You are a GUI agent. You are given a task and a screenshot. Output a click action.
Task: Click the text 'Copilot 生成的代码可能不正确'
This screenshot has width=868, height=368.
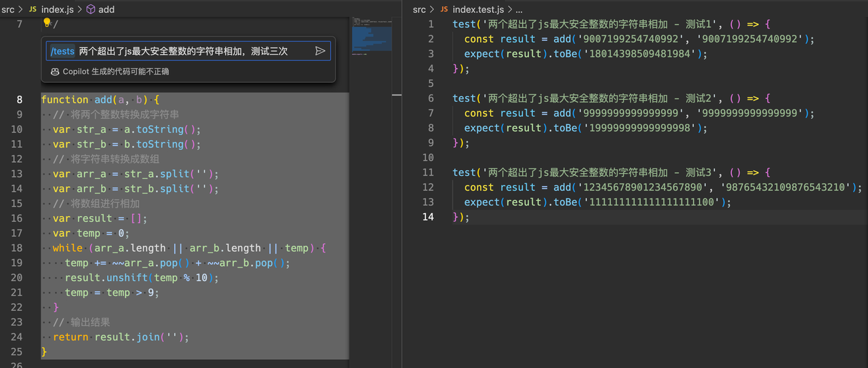pyautogui.click(x=116, y=71)
